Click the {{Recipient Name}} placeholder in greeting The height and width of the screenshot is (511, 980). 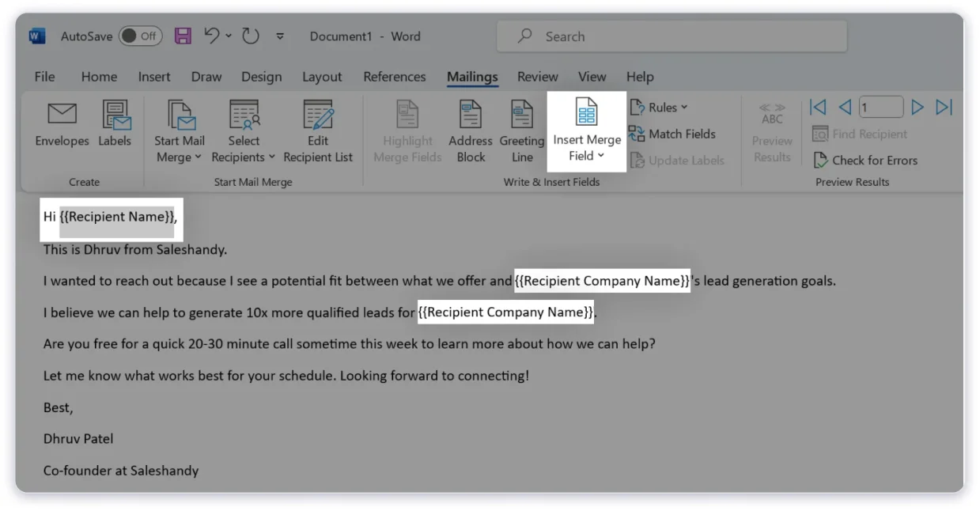(116, 217)
